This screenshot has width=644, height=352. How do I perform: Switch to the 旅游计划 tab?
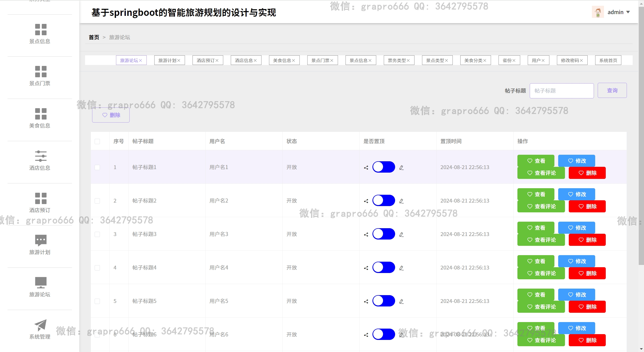pos(167,60)
